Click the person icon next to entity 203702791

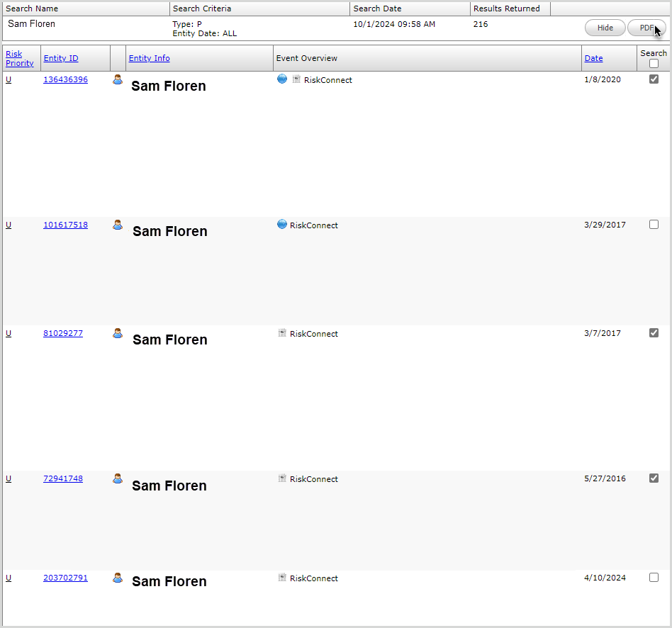click(x=117, y=578)
